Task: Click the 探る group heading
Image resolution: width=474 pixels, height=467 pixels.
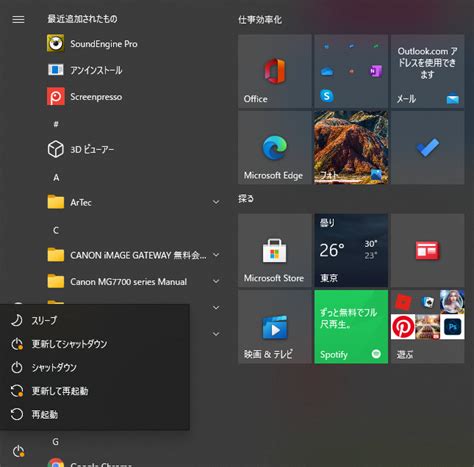Action: pyautogui.click(x=246, y=199)
